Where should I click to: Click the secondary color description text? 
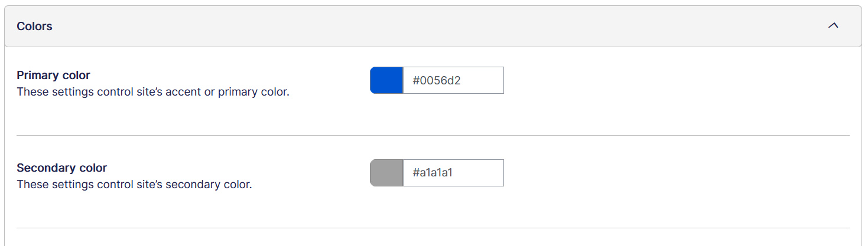click(x=134, y=185)
